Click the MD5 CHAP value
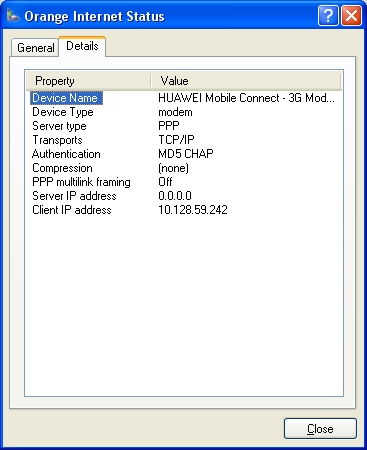This screenshot has width=367, height=450. click(186, 154)
